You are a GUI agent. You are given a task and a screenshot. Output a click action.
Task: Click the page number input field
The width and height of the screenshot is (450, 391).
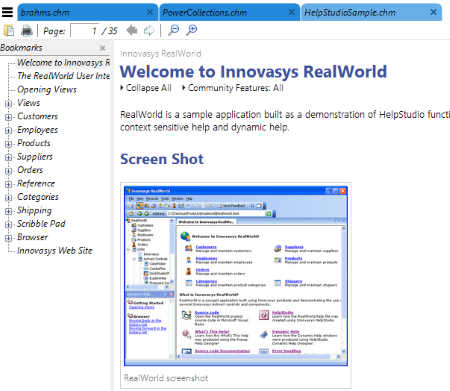84,31
